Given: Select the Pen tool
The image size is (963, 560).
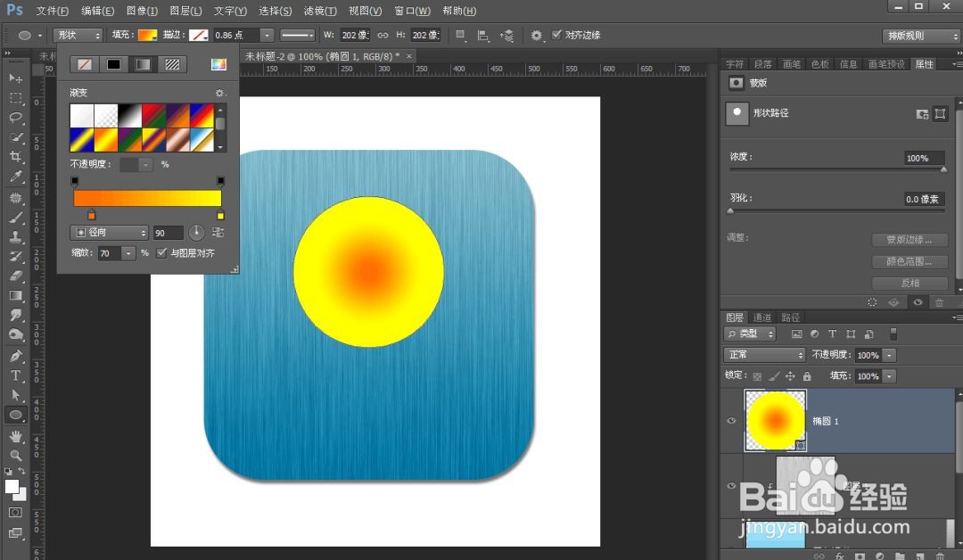Looking at the screenshot, I should (x=16, y=356).
